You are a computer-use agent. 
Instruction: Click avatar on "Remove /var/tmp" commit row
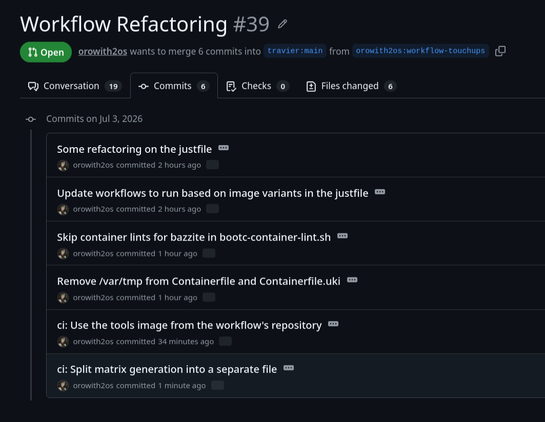pos(63,298)
